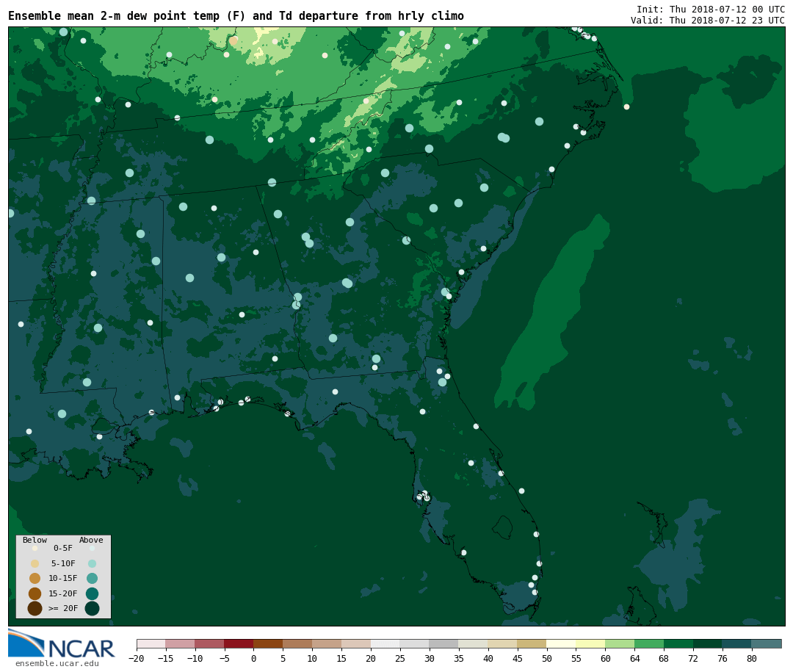Click the dark green 72 to 76 colorbar segment
Viewport: 793px width, 672px height.
tap(708, 643)
